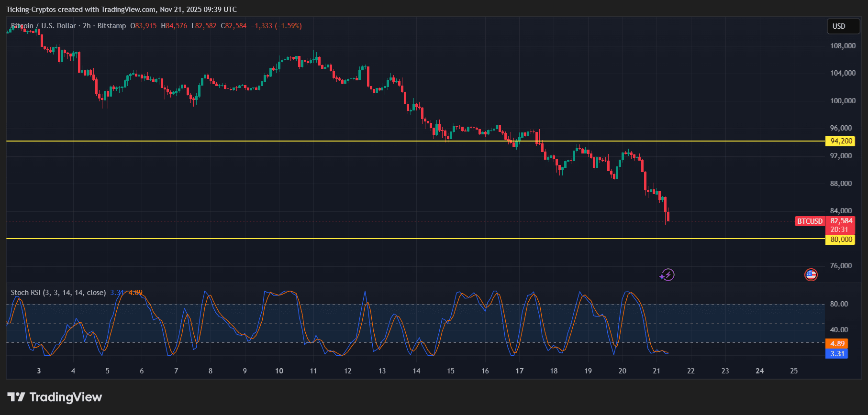This screenshot has height=415, width=868.
Task: Click date 17 on the time axis
Action: coord(519,371)
